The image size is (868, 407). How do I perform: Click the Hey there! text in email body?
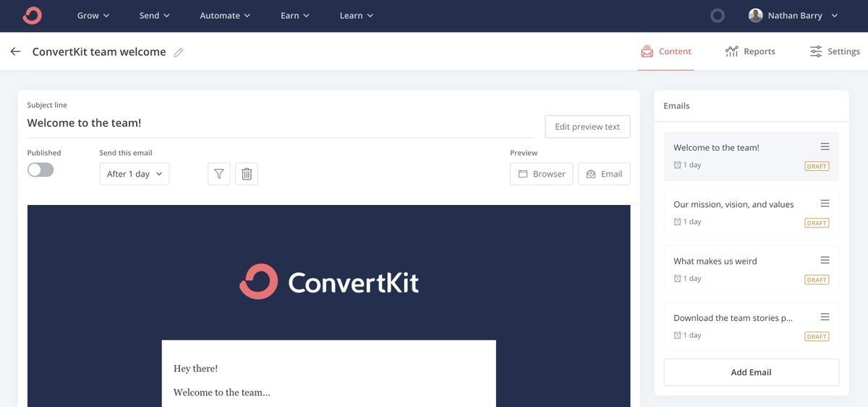[195, 369]
